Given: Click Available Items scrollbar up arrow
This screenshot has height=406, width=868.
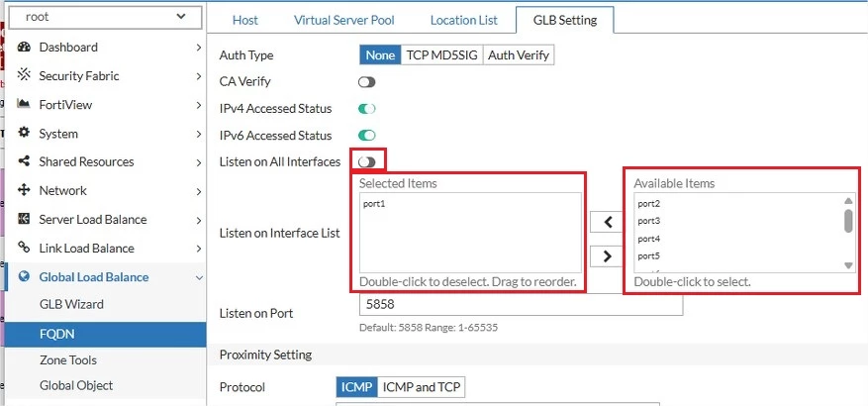Looking at the screenshot, I should pos(848,201).
